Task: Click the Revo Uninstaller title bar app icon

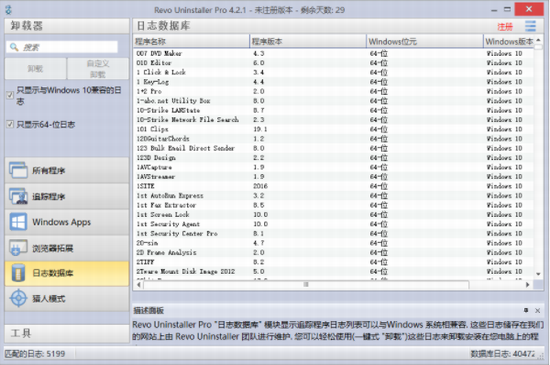Action: coord(9,9)
